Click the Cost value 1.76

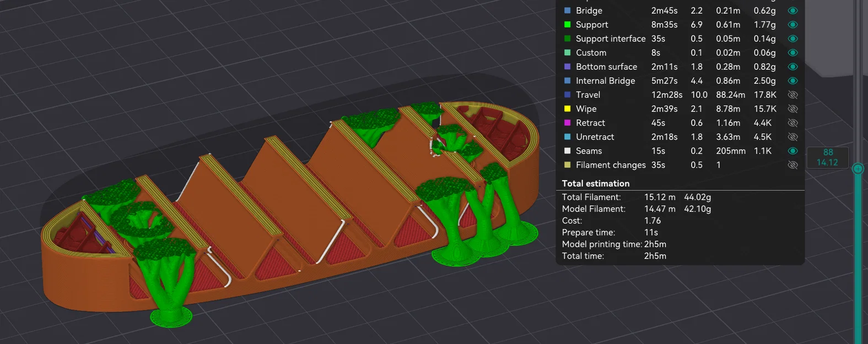pos(652,221)
